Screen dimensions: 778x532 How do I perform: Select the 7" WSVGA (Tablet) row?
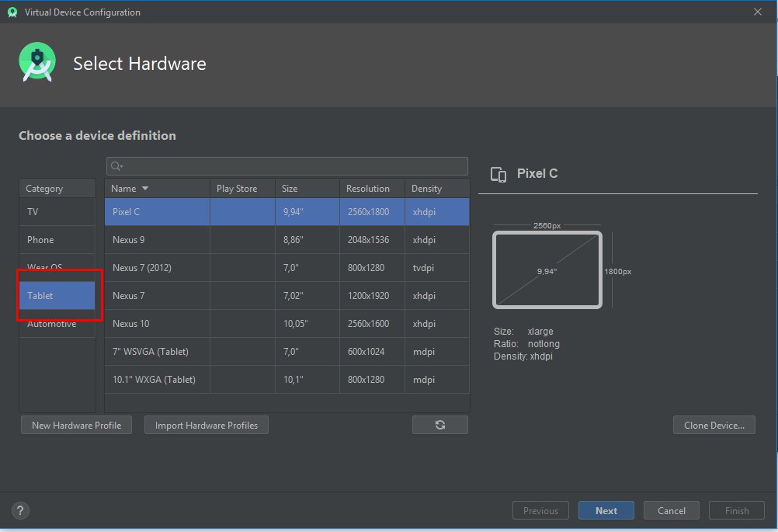coord(287,351)
